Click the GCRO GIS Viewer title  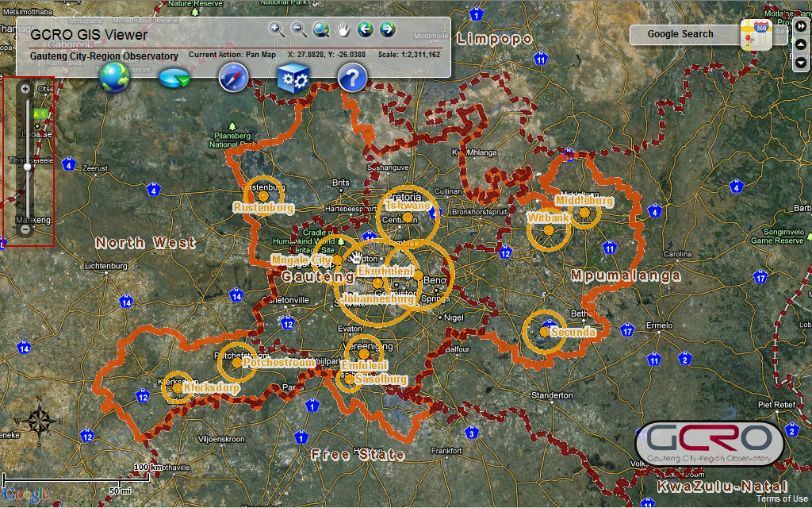tap(89, 35)
